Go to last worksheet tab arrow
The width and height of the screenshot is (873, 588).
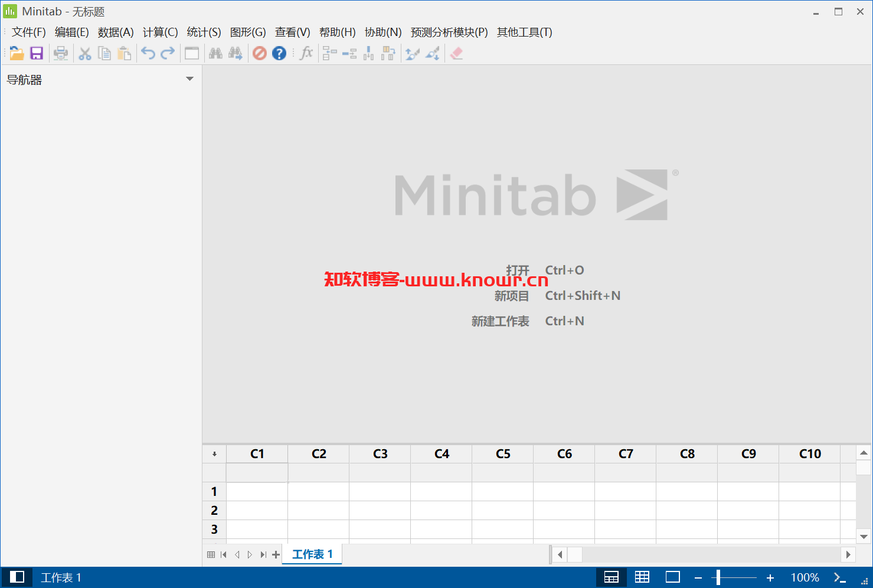coord(263,554)
